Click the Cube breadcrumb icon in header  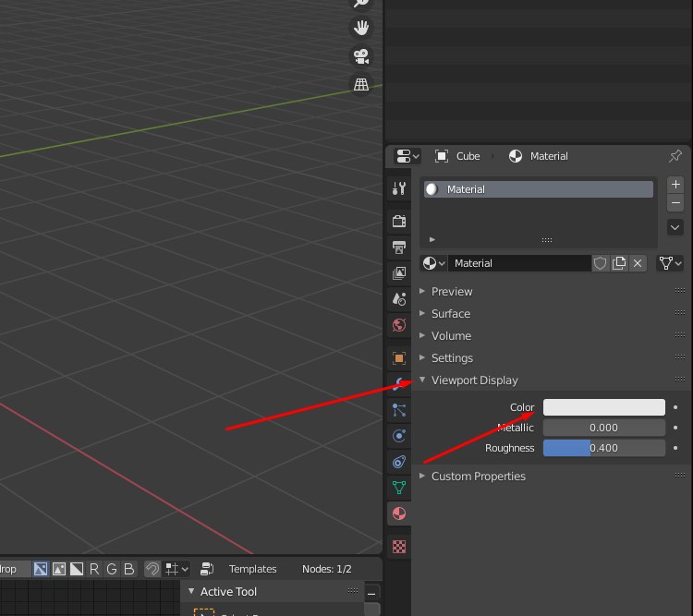pyautogui.click(x=442, y=156)
